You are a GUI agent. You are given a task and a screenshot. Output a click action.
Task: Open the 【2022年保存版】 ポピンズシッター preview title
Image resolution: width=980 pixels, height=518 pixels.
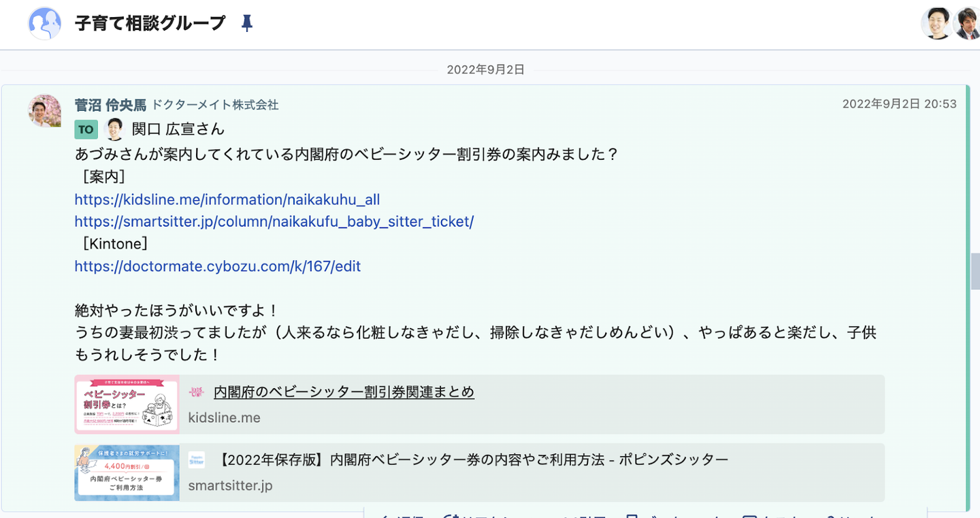(x=474, y=460)
